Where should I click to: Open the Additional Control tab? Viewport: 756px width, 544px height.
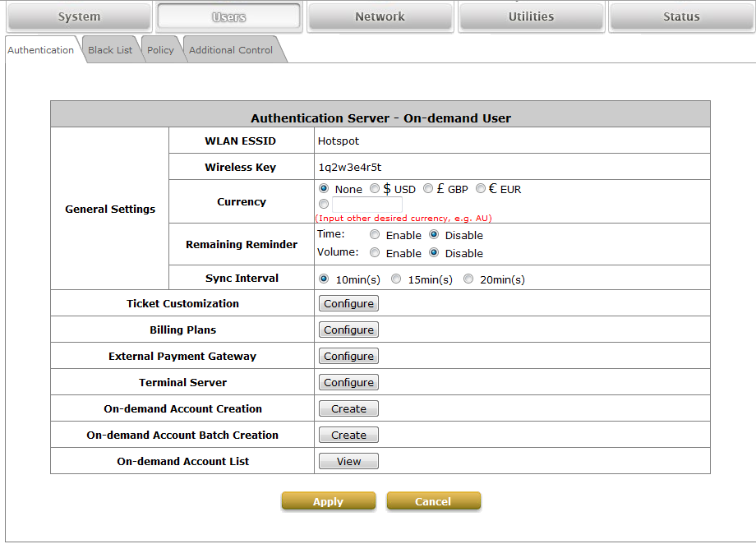point(231,50)
